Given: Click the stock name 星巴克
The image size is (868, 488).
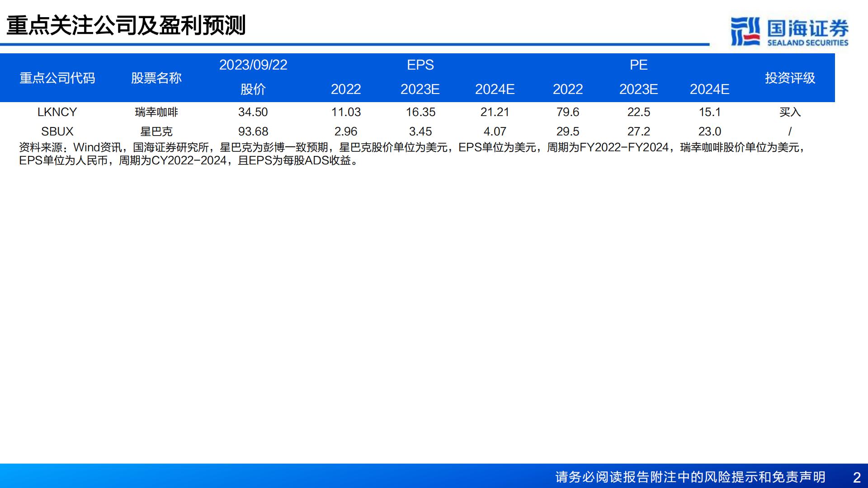Looking at the screenshot, I should (156, 131).
